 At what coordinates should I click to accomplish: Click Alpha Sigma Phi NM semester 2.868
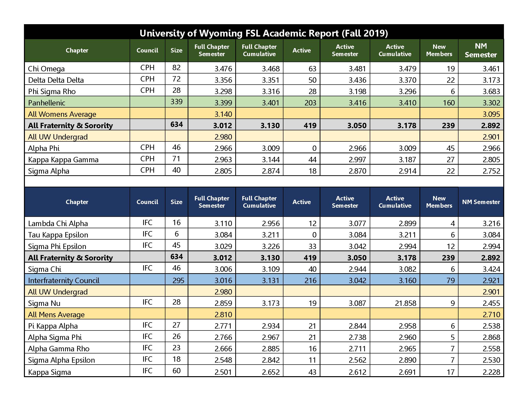pyautogui.click(x=491, y=337)
